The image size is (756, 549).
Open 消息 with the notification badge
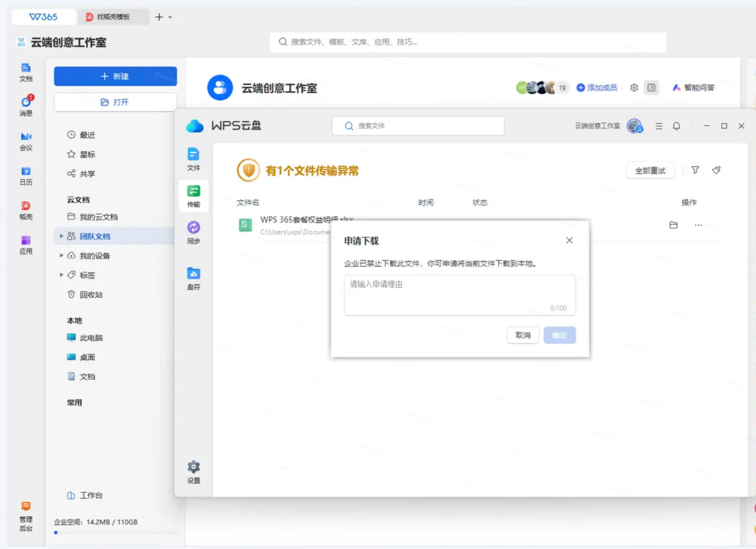point(26,106)
